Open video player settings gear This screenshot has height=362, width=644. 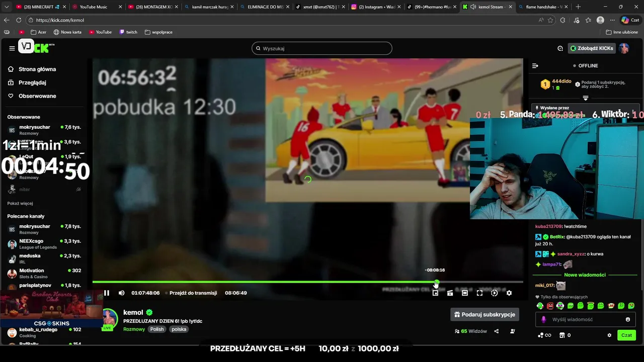pyautogui.click(x=509, y=293)
